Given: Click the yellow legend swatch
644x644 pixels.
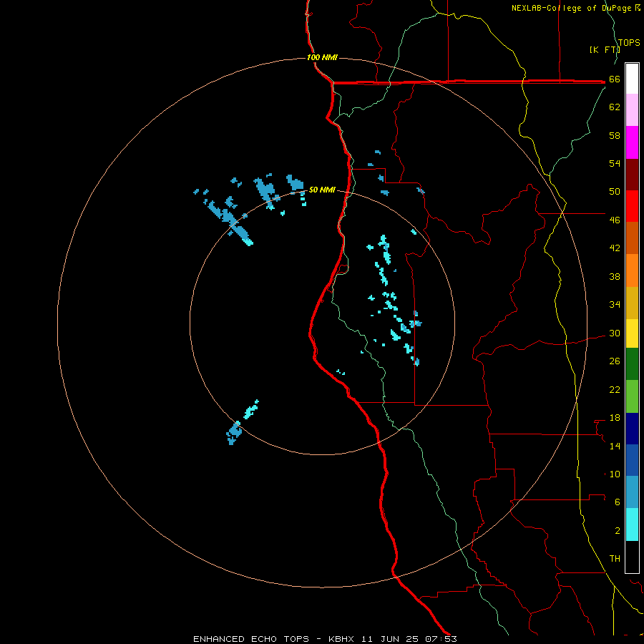Looking at the screenshot, I should (632, 333).
